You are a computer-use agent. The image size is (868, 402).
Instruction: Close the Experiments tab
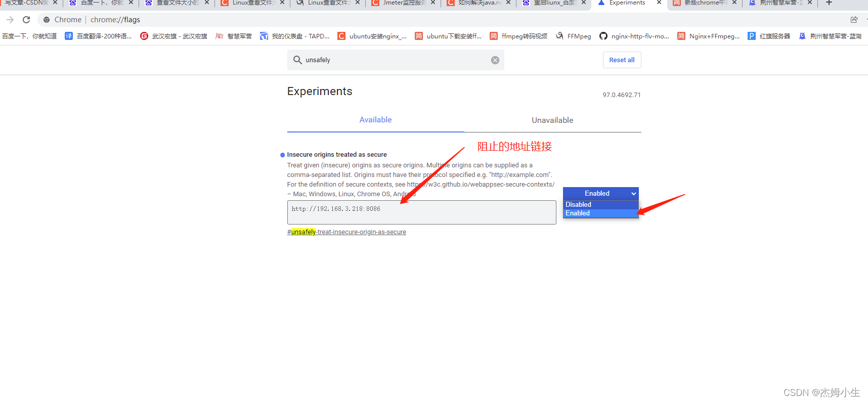(x=659, y=3)
